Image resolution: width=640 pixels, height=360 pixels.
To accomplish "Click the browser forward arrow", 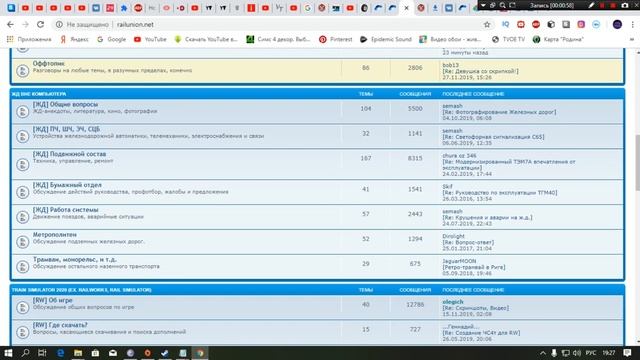I will [x=25, y=24].
